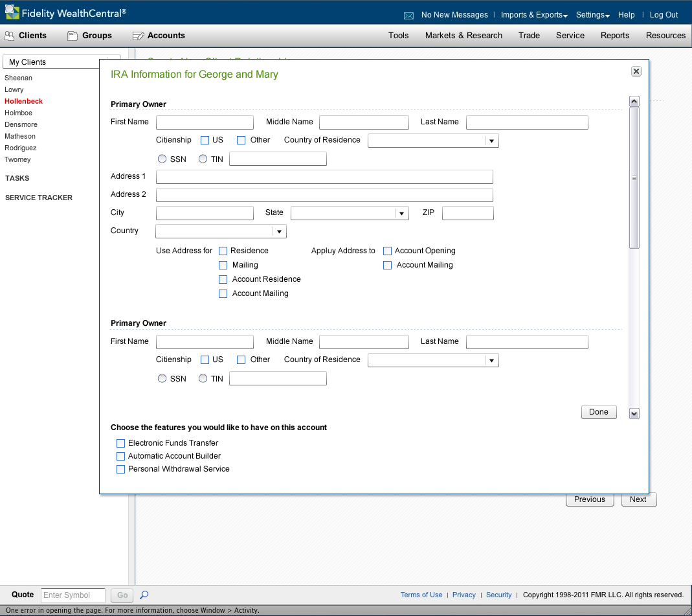The image size is (692, 616).
Task: Click the Fidelity WealthCentral logo
Action: click(12, 12)
